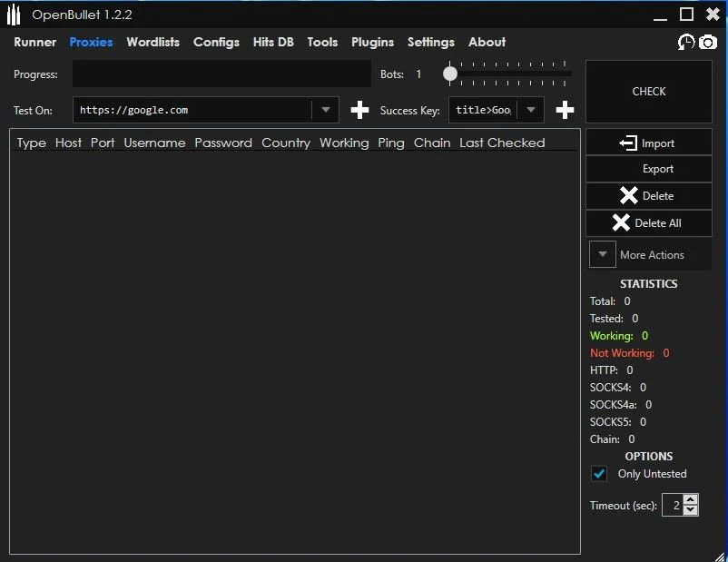Switch to the Runner tab
Image resolution: width=728 pixels, height=562 pixels.
[34, 43]
